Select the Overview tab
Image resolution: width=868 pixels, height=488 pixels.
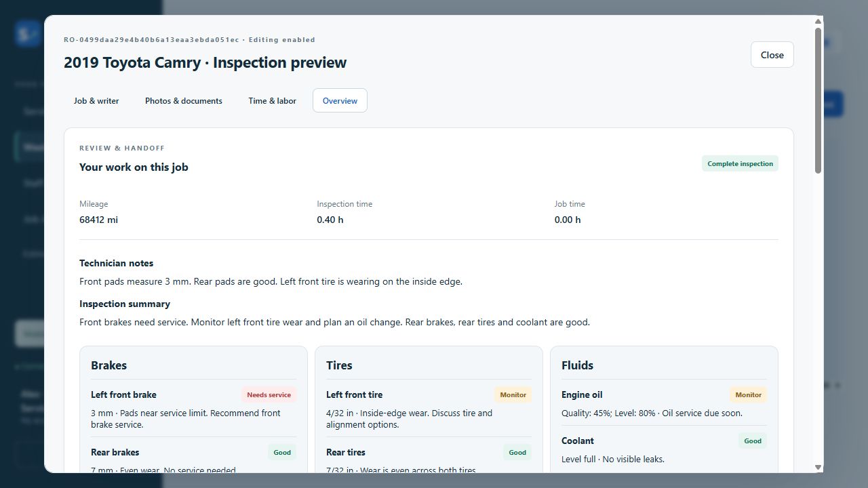pyautogui.click(x=340, y=100)
